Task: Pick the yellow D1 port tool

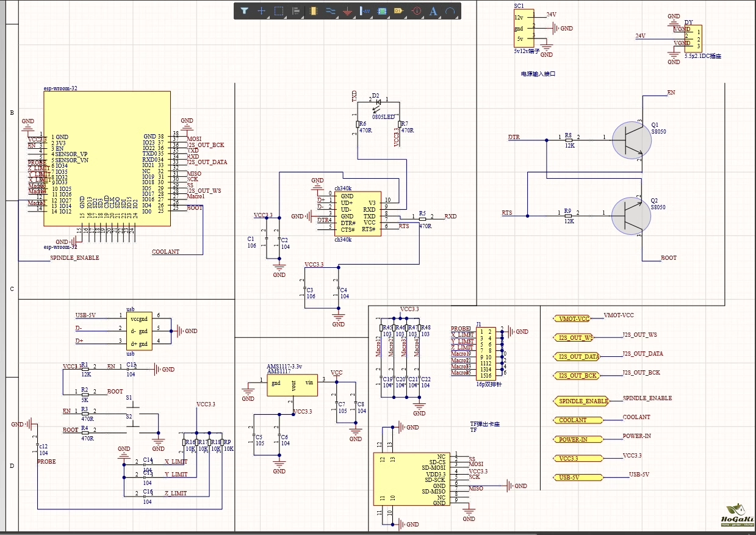Action: 399,11
